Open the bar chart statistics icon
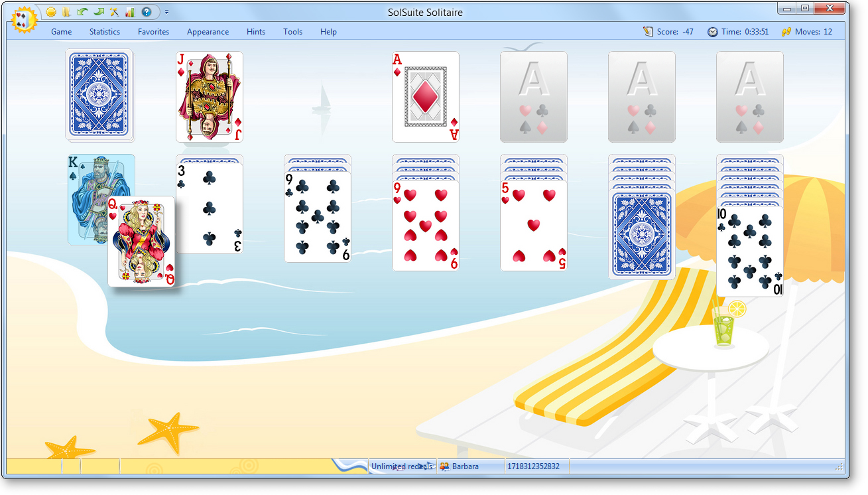 coord(130,12)
